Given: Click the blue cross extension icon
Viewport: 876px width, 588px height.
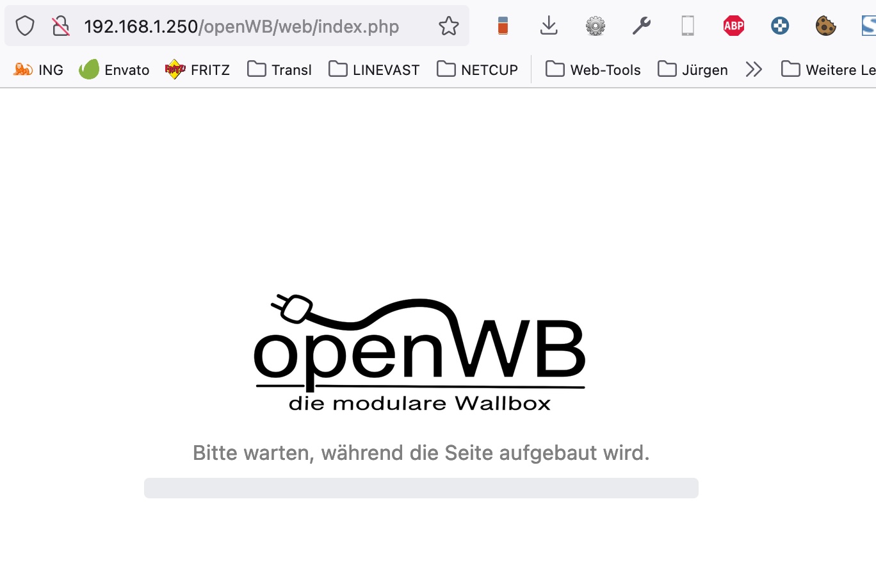Looking at the screenshot, I should coord(780,26).
